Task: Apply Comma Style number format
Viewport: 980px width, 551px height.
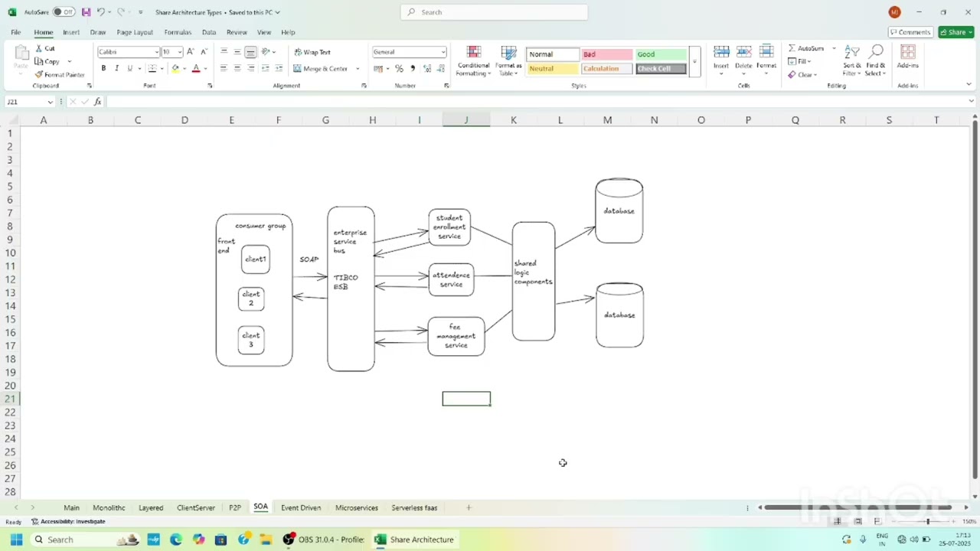Action: pyautogui.click(x=413, y=69)
